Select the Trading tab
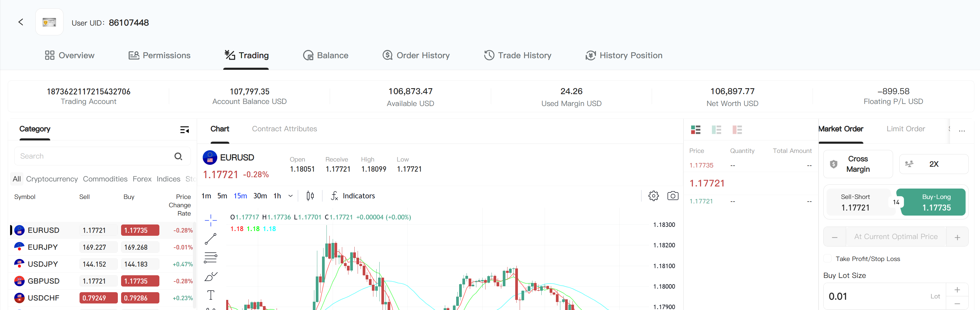The image size is (980, 310). [247, 55]
